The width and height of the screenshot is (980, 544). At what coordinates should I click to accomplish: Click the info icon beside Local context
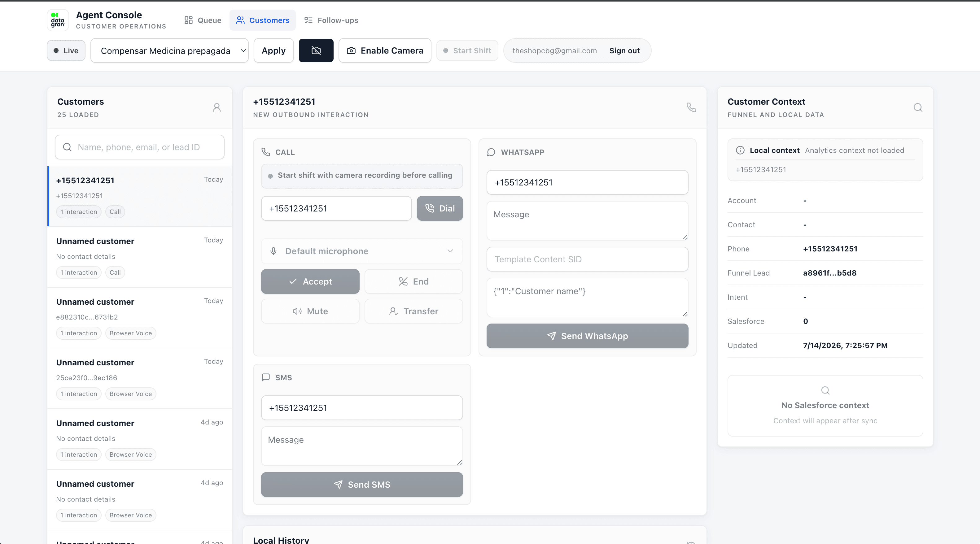point(740,150)
